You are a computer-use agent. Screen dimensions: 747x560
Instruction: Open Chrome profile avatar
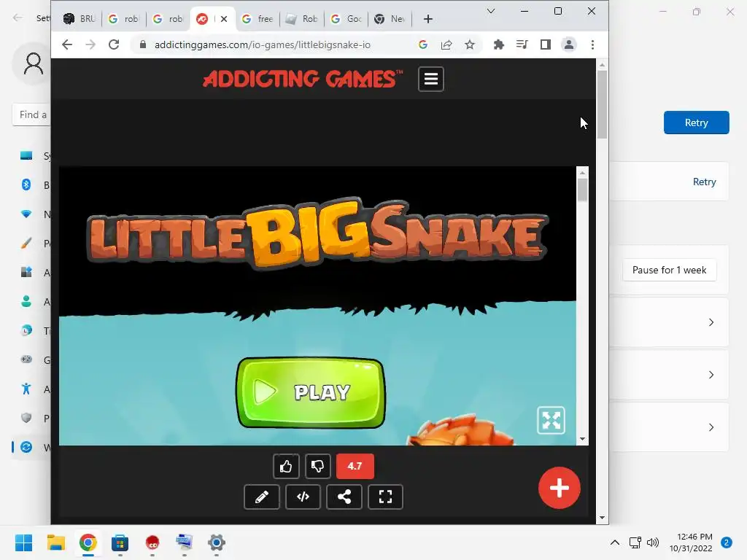[x=569, y=44]
